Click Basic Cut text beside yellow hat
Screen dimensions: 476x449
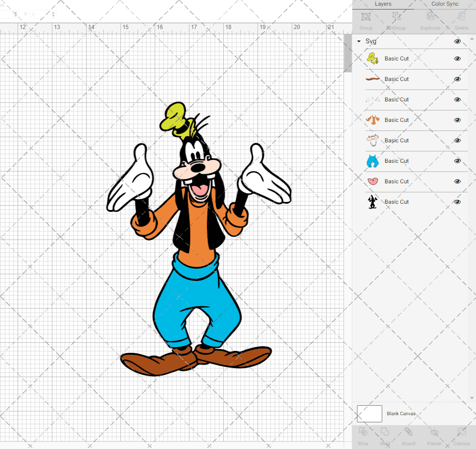pyautogui.click(x=397, y=59)
